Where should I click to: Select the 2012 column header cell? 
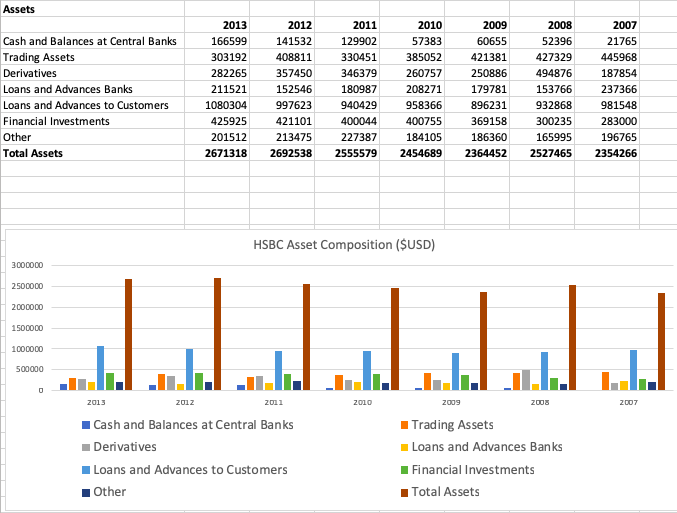pos(282,25)
